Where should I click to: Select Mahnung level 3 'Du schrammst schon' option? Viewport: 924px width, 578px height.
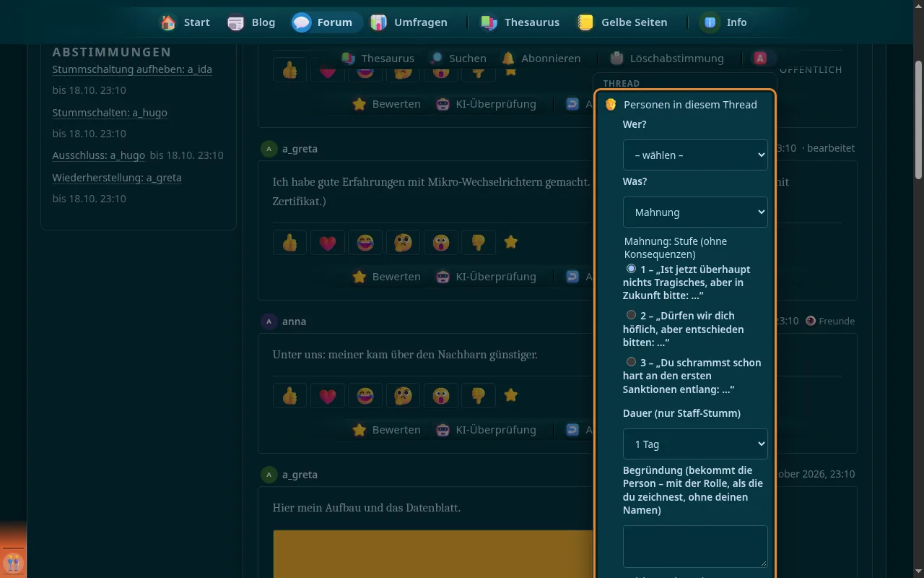[632, 362]
